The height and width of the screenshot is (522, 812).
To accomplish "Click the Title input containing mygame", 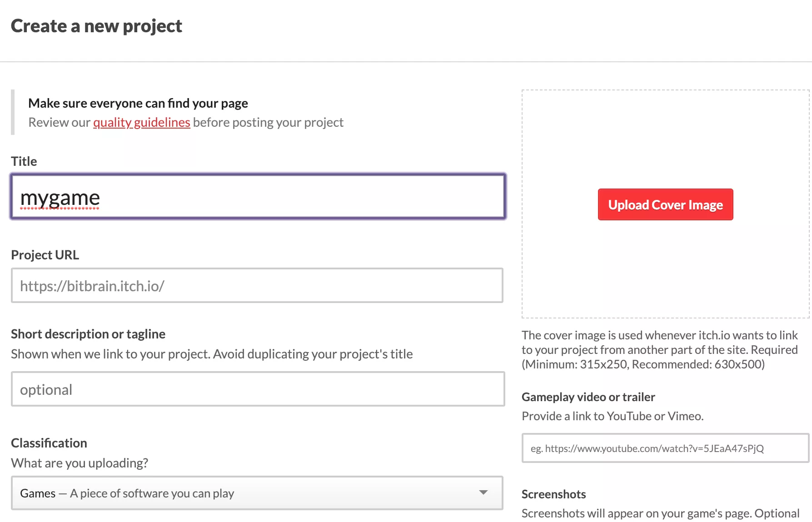I will pos(258,197).
